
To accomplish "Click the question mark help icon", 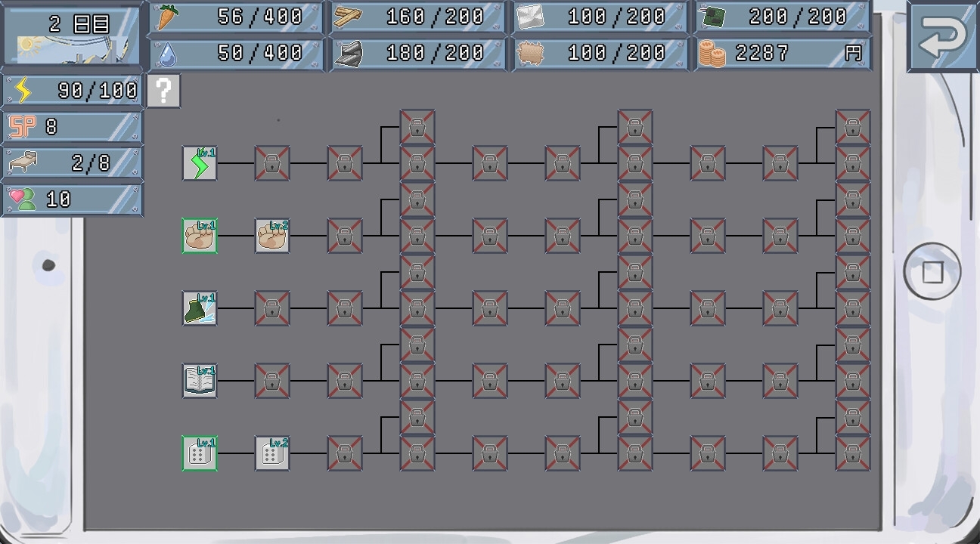I will [163, 91].
